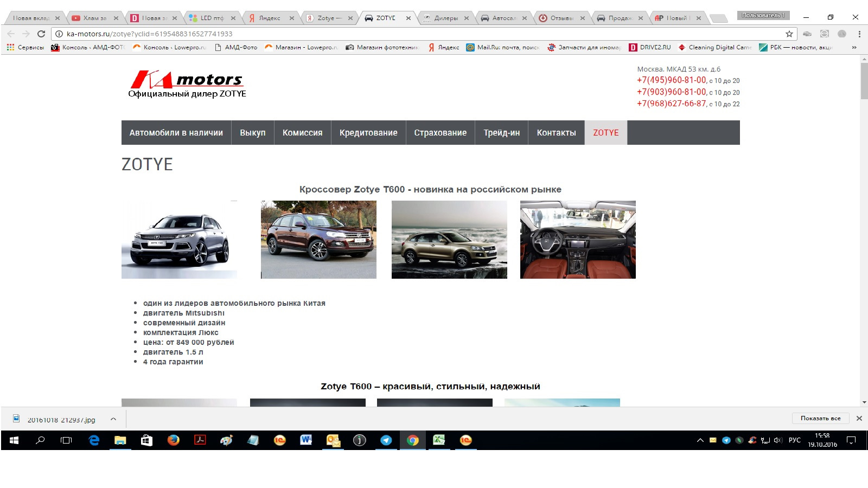
Task: Open the 'Трейд-ин' menu item
Action: pos(502,132)
